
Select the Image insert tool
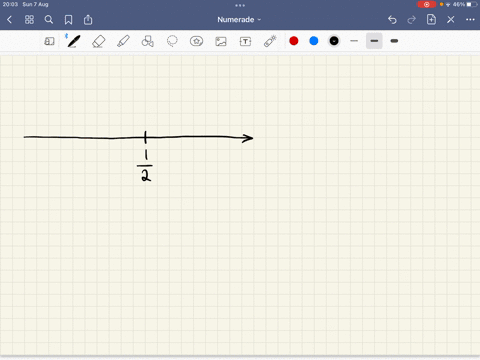coord(221,41)
